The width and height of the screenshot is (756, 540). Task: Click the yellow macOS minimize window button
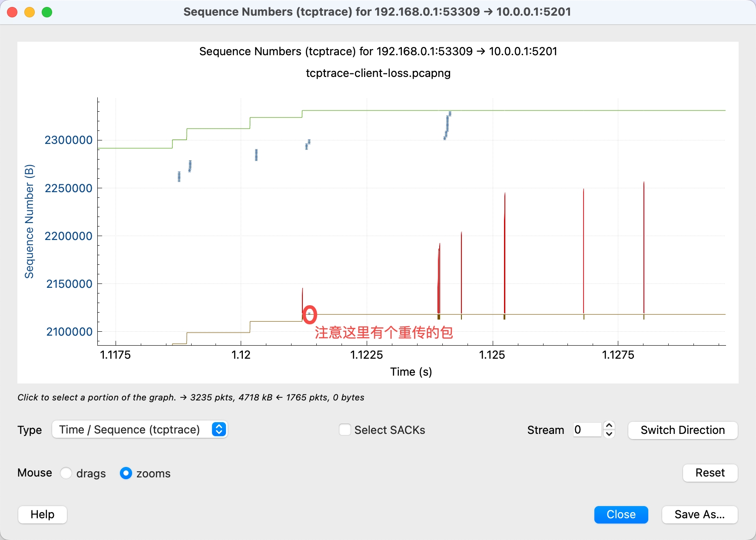click(x=30, y=12)
